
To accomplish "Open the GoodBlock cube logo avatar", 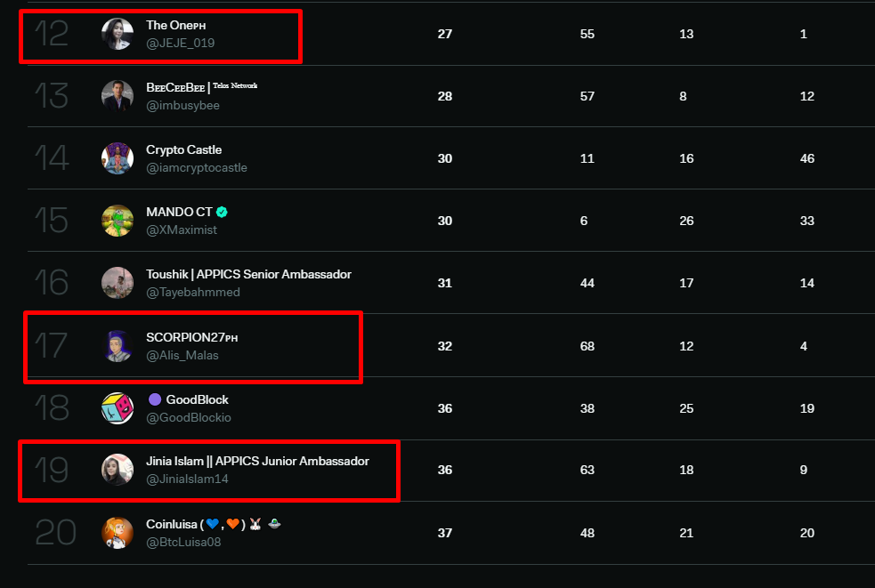I will click(x=117, y=408).
